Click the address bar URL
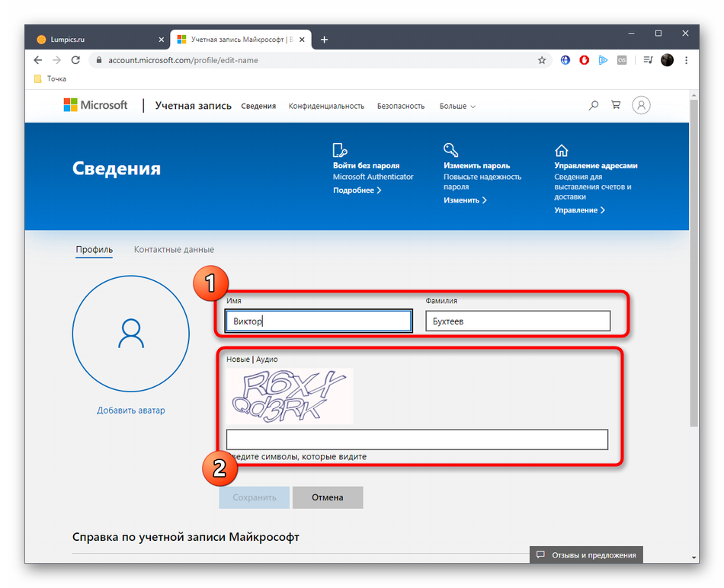The width and height of the screenshot is (724, 588). coord(183,60)
